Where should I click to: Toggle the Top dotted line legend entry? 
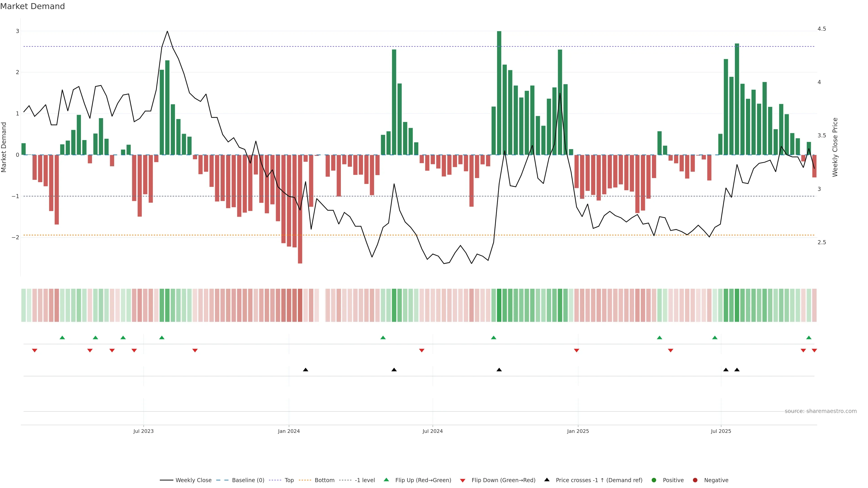(x=289, y=480)
